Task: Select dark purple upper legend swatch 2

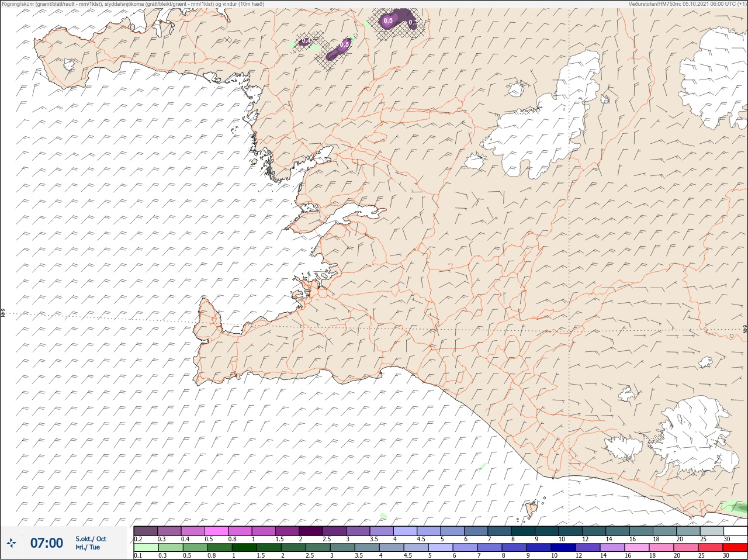Action: (x=311, y=531)
